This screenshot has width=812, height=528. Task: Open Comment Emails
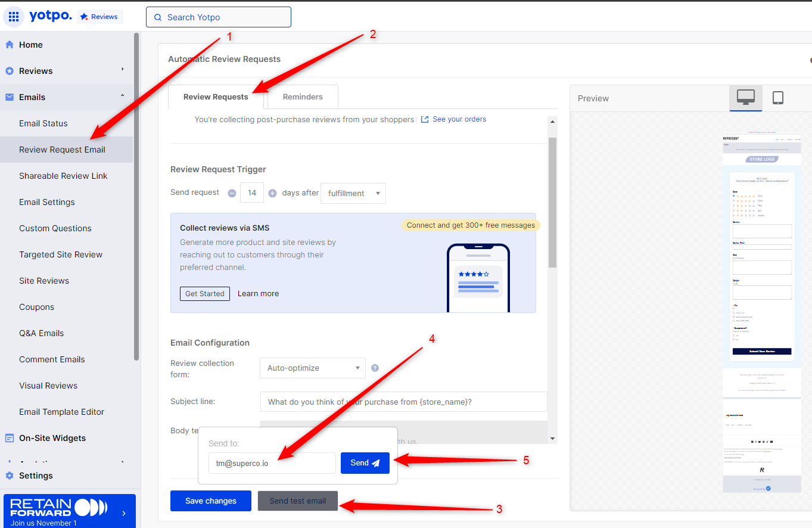pyautogui.click(x=52, y=359)
